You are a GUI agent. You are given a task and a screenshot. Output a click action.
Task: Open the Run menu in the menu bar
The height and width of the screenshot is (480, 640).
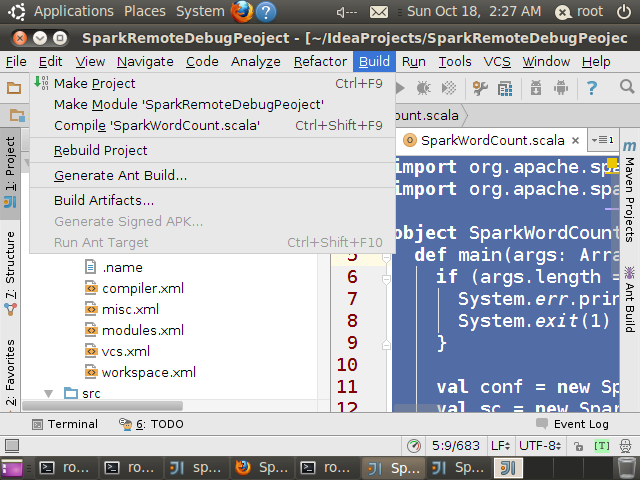tap(413, 62)
